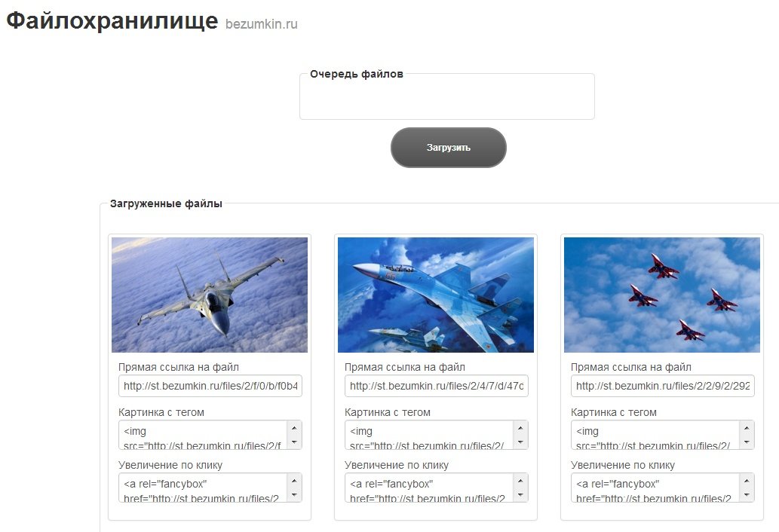Click third card's Увеличение по клику textarea

click(655, 488)
